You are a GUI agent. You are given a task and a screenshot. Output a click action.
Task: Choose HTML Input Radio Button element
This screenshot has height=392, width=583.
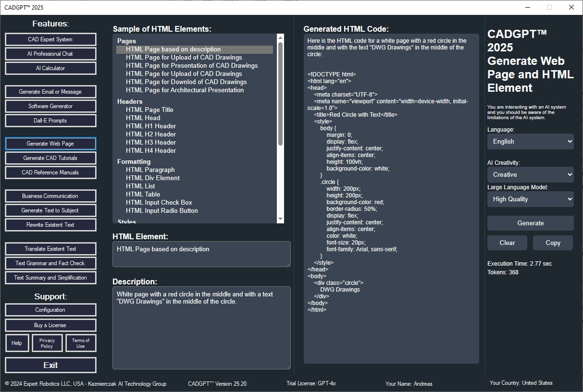(161, 210)
